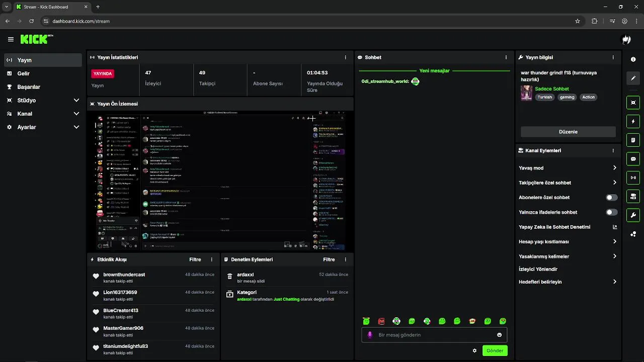Click the Düzenle button
The image size is (644, 362).
(568, 132)
